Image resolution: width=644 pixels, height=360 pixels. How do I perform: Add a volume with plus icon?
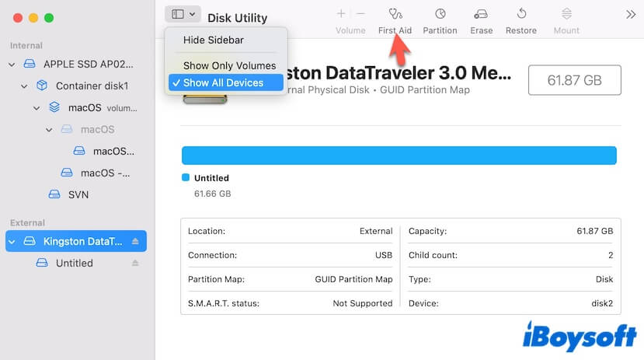click(x=341, y=14)
